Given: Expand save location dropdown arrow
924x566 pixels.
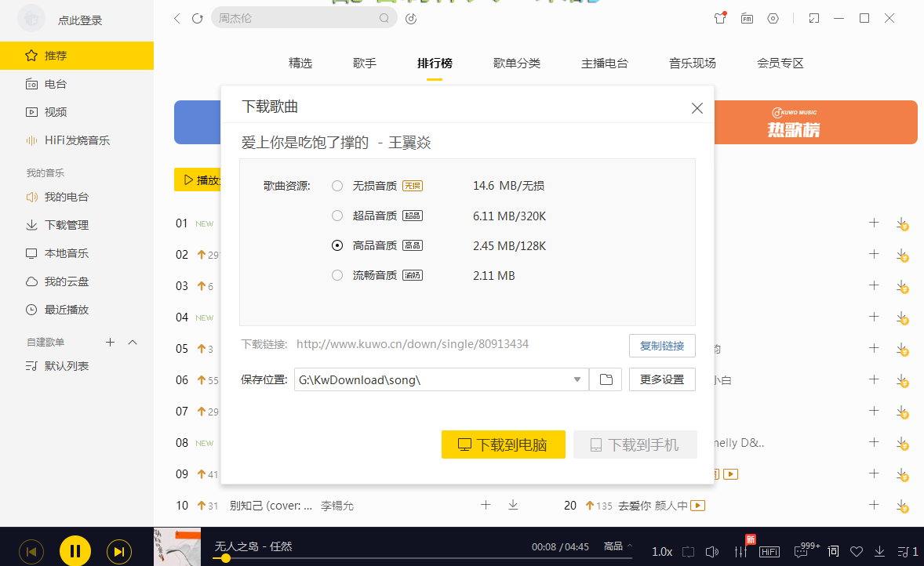Looking at the screenshot, I should pyautogui.click(x=577, y=379).
